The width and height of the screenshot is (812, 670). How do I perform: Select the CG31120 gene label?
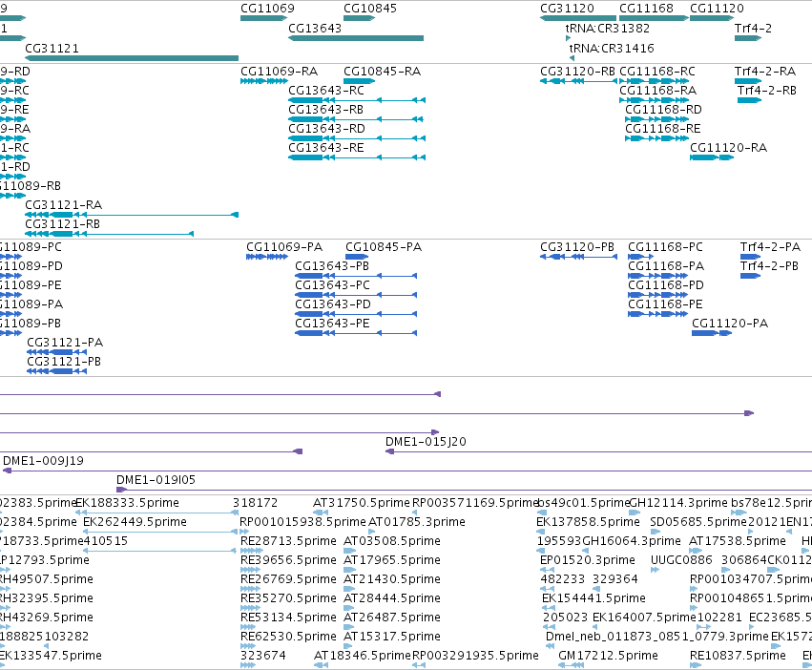567,9
